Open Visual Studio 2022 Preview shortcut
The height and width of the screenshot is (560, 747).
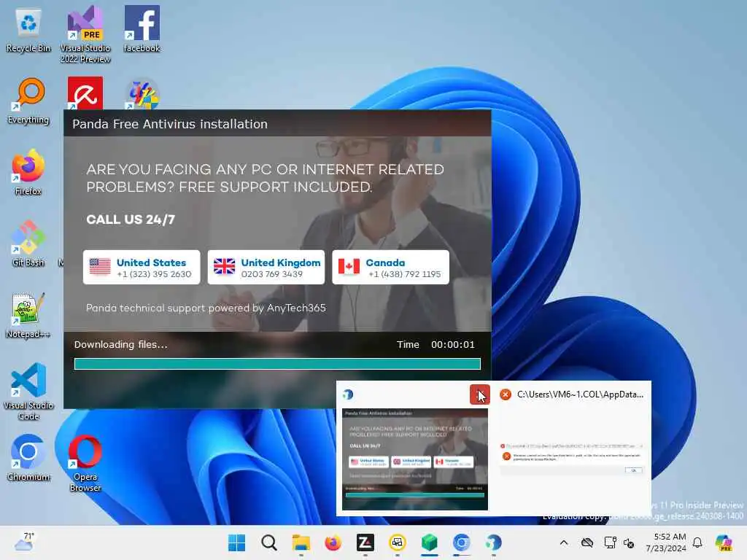point(85,34)
